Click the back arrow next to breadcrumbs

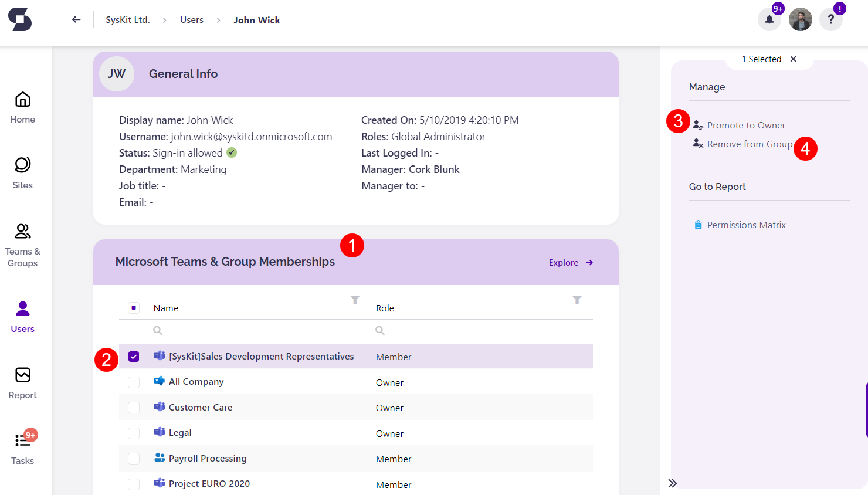(76, 19)
